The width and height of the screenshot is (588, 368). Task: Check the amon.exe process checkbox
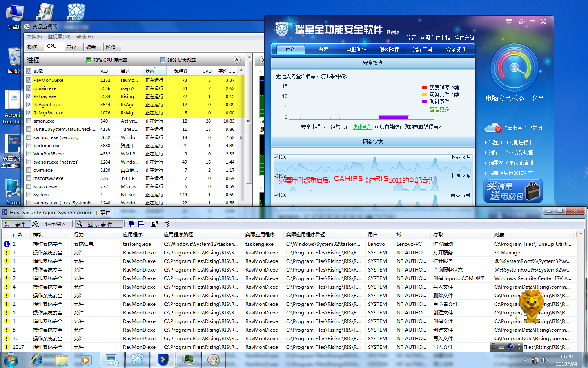(x=29, y=121)
